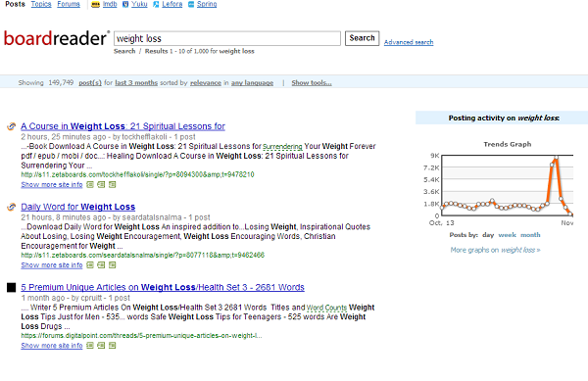Open the Yuku text link
The width and height of the screenshot is (588, 381).
click(139, 4)
